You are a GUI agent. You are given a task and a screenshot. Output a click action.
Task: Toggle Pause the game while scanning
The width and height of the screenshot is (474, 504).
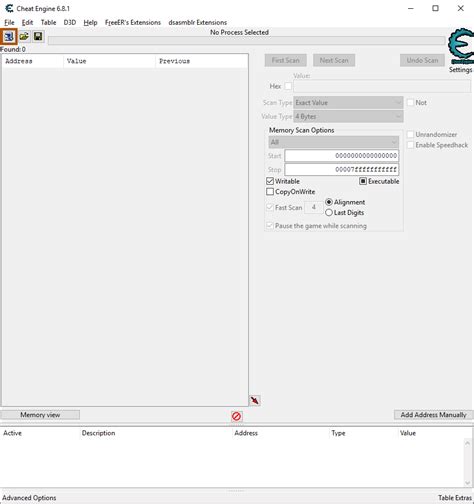(x=270, y=226)
